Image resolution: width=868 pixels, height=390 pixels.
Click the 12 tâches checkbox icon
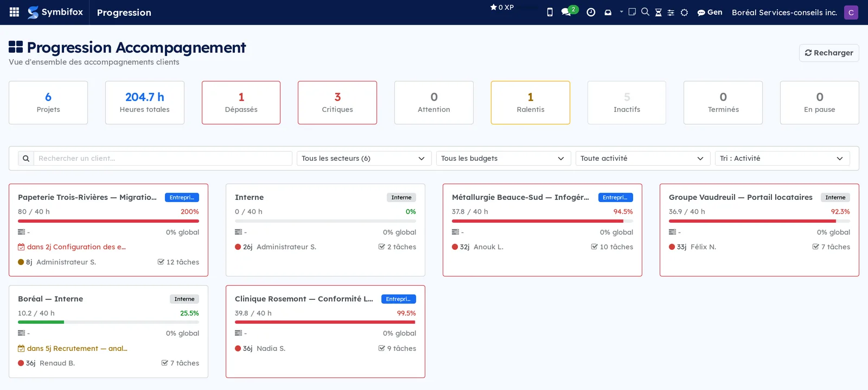161,262
